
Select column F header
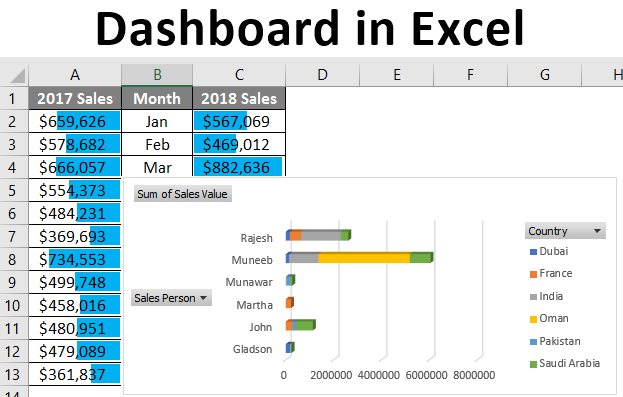470,75
